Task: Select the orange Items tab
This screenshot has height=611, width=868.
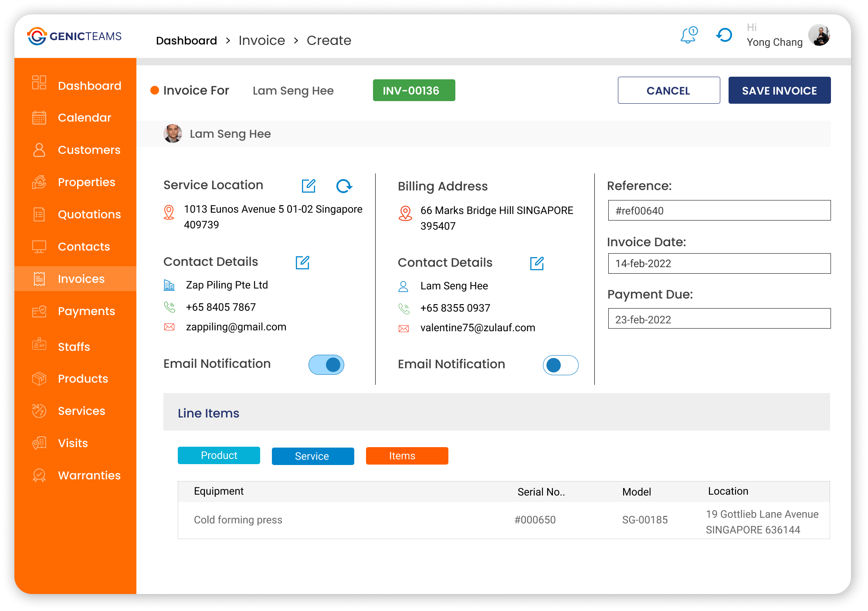Action: (407, 456)
